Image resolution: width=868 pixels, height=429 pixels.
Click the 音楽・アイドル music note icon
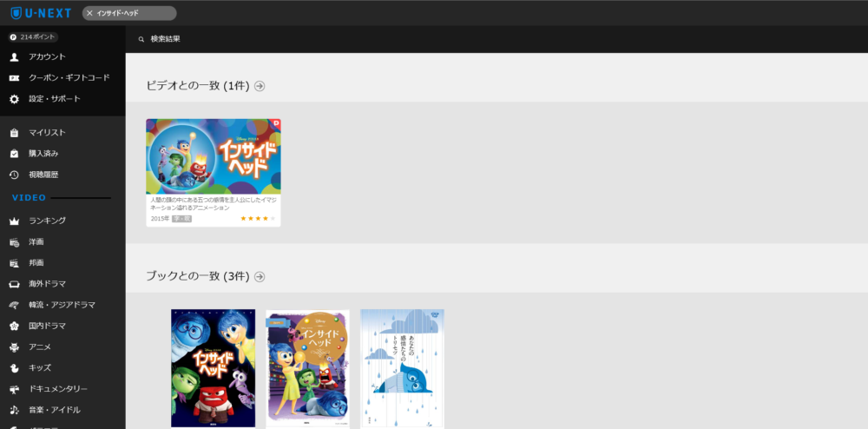point(15,410)
